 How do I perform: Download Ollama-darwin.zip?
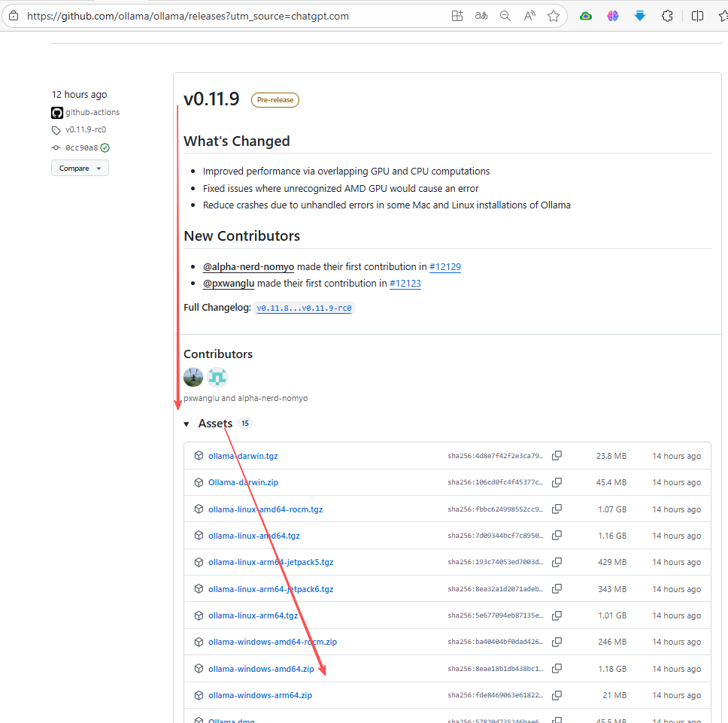click(243, 482)
